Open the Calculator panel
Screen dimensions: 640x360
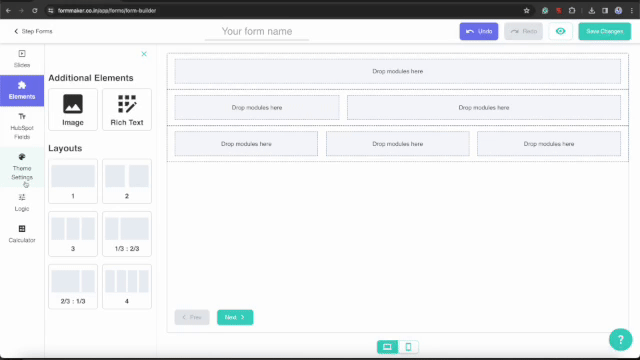pos(22,234)
